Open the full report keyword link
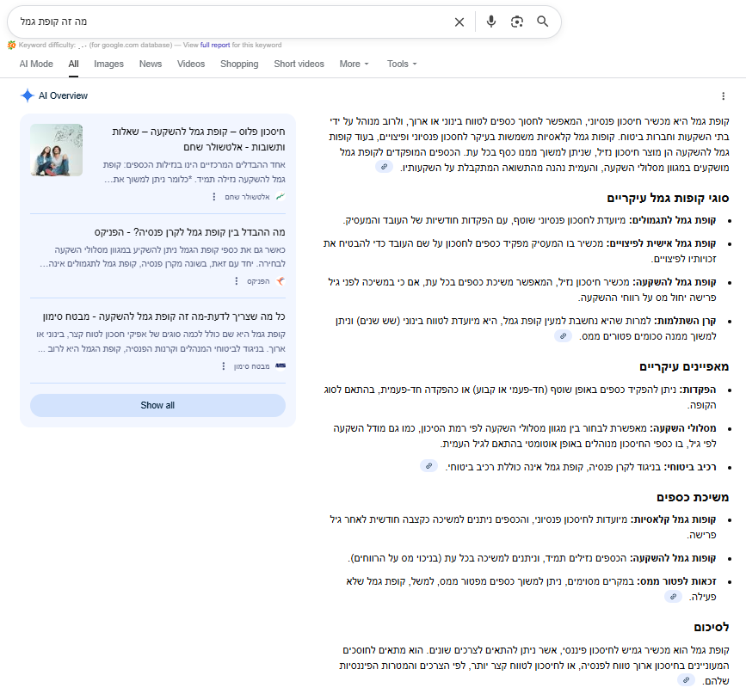 [x=214, y=45]
